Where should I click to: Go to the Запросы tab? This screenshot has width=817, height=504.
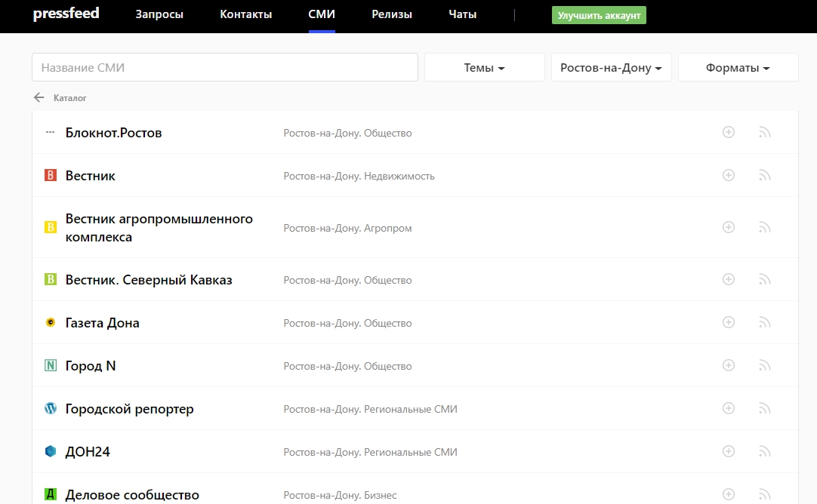tap(159, 14)
